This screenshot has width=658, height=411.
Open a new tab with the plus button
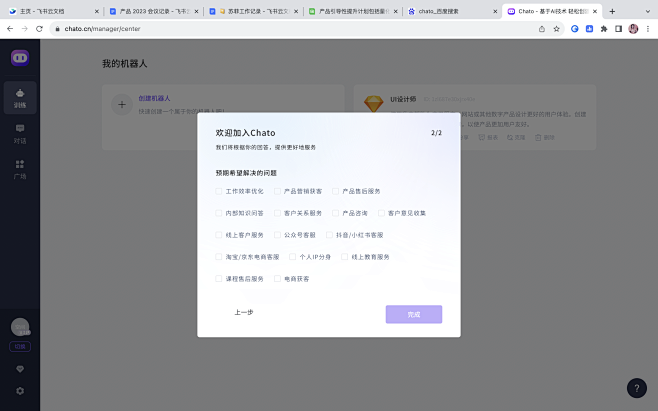click(612, 11)
